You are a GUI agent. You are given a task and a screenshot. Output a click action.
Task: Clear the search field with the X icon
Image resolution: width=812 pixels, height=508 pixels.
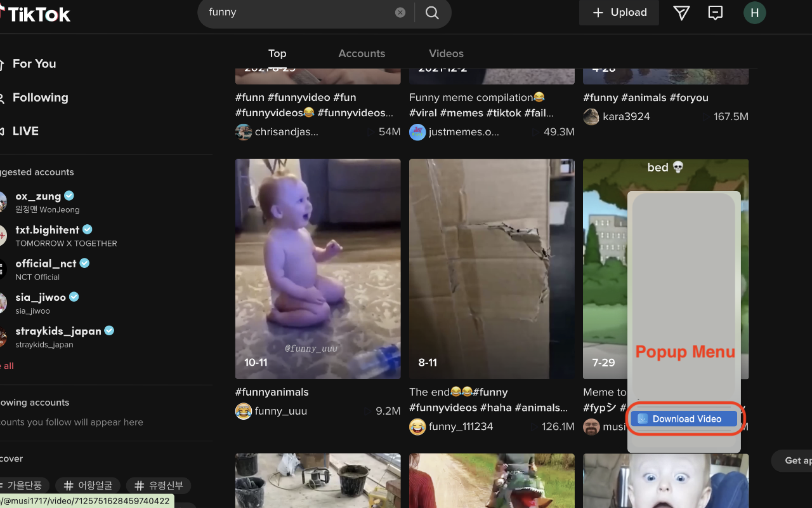400,12
